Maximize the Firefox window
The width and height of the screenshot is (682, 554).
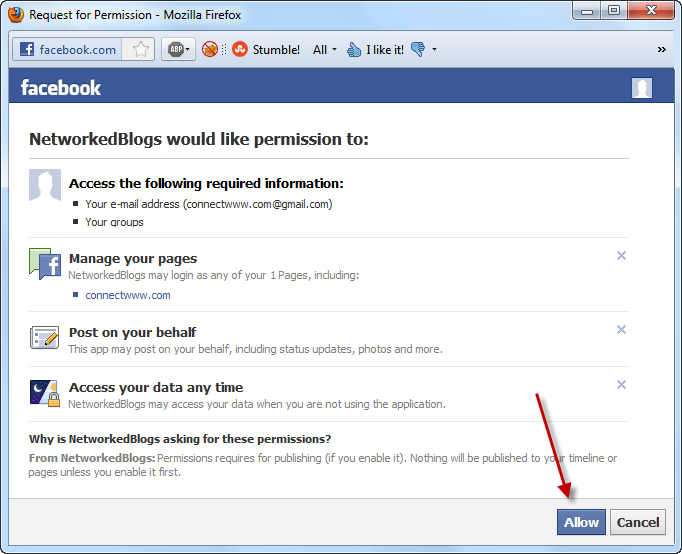(614, 11)
